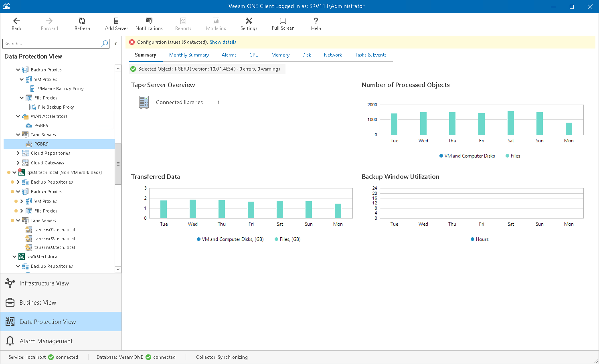Open the Alarm Management view
Viewport: 599px width, 364px height.
46,341
